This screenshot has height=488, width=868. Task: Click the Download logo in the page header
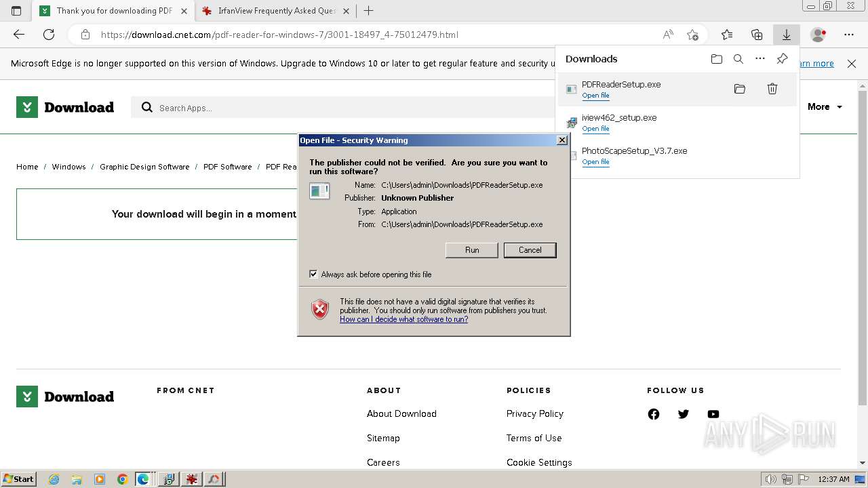click(x=65, y=107)
